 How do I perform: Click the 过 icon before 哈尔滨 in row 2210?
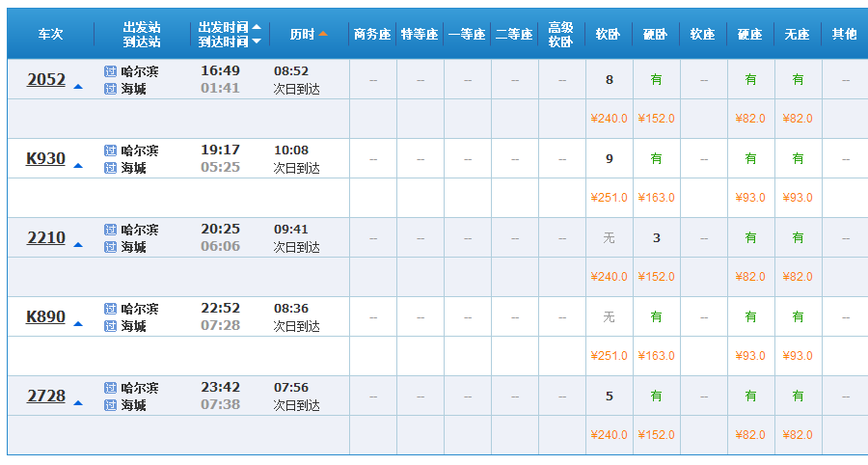point(110,230)
